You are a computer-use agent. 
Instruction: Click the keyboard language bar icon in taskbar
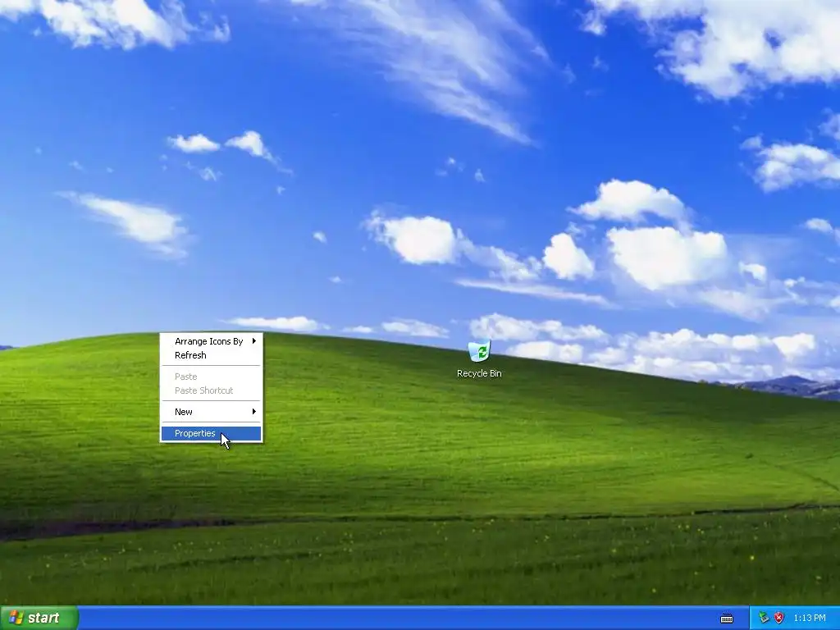click(727, 619)
